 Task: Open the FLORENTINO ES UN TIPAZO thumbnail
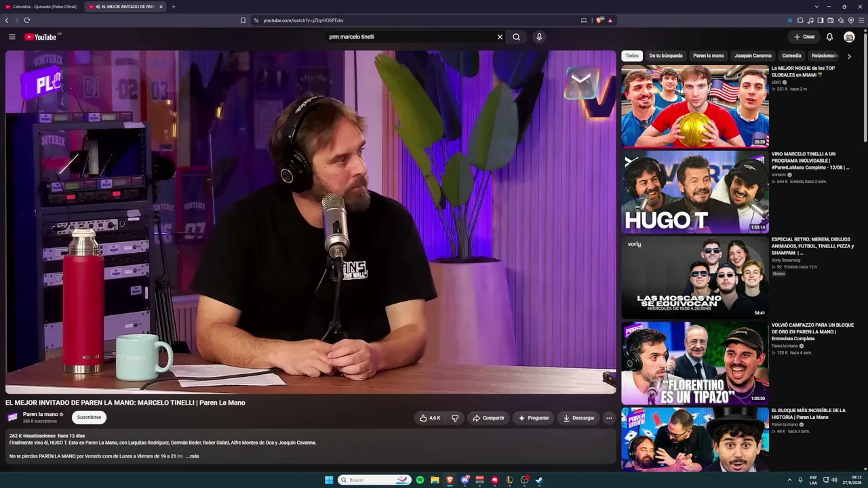pyautogui.click(x=695, y=363)
